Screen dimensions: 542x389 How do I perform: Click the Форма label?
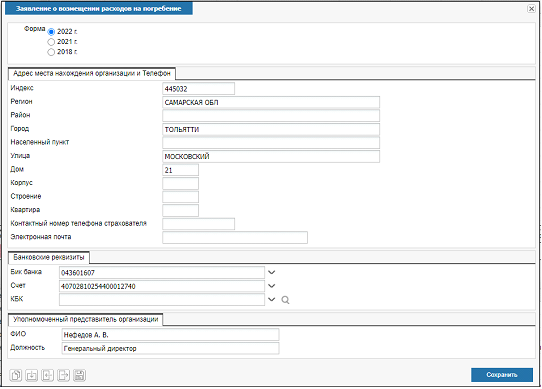point(35,29)
